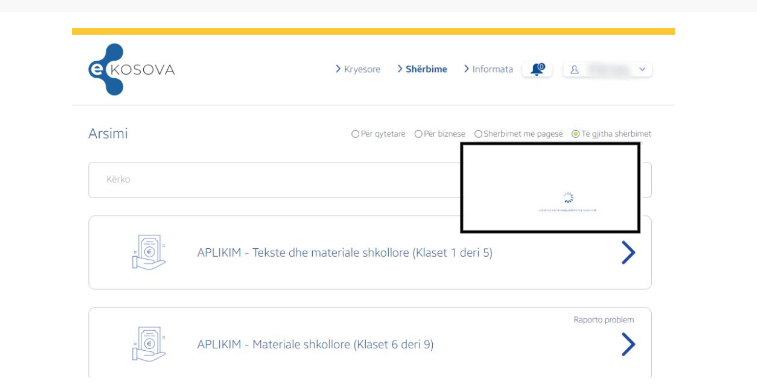Image resolution: width=757 pixels, height=391 pixels.
Task: Expand the user account dropdown arrow
Action: point(642,70)
